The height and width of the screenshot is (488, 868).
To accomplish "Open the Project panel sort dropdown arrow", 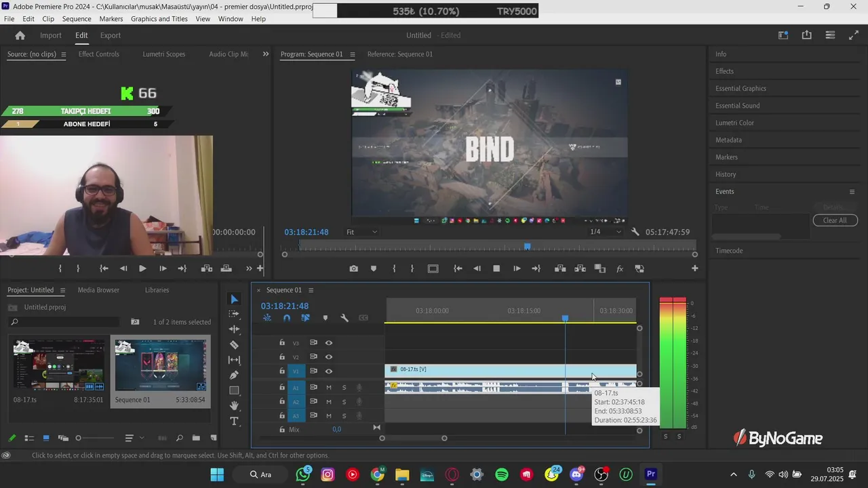I will 141,438.
